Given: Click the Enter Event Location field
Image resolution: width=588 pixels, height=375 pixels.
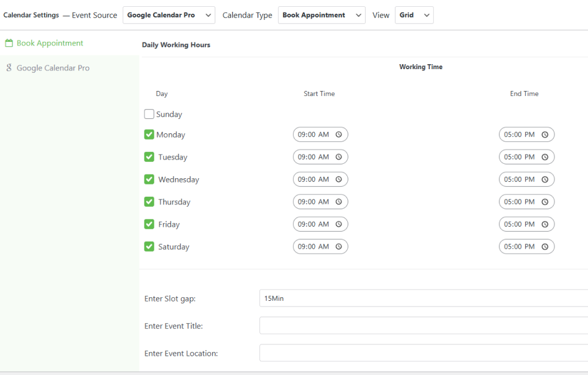Looking at the screenshot, I should point(423,353).
